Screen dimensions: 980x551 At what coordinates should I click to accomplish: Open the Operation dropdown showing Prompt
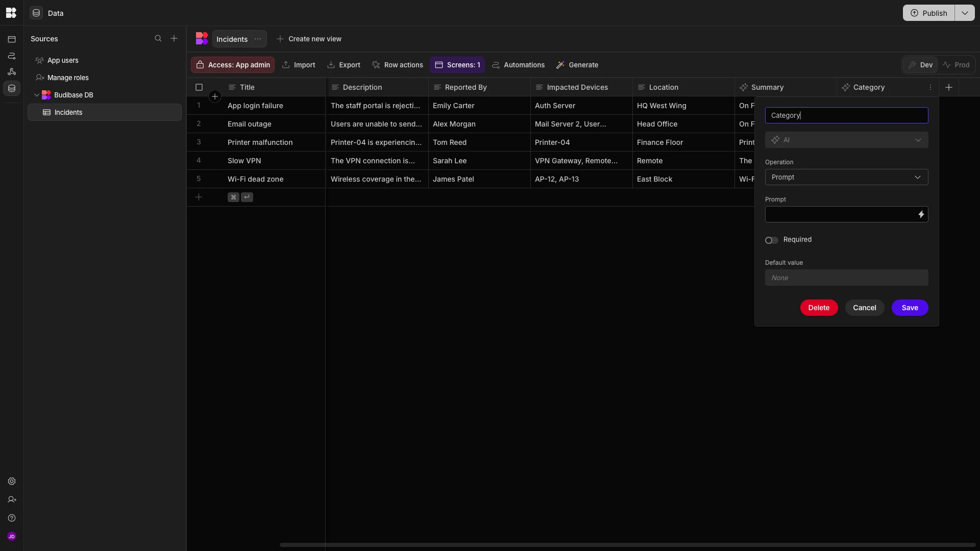click(x=846, y=177)
